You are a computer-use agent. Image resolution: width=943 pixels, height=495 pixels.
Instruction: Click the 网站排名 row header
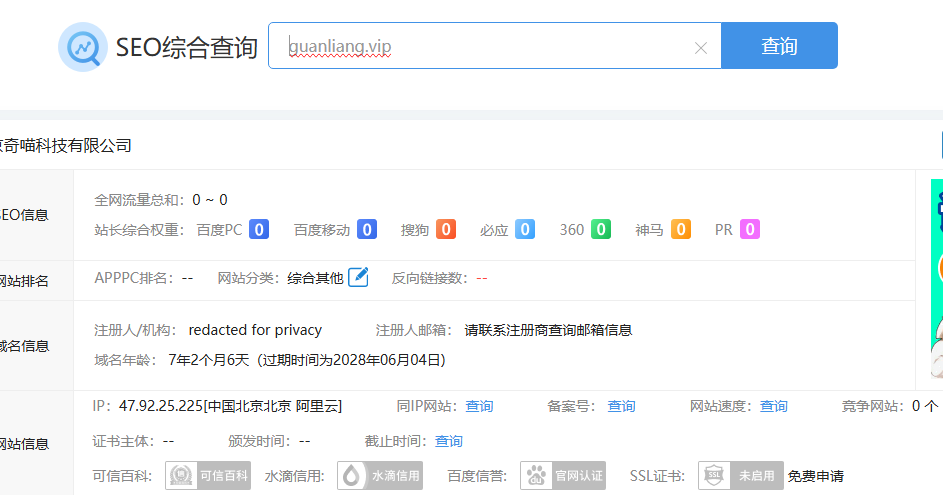click(x=25, y=281)
